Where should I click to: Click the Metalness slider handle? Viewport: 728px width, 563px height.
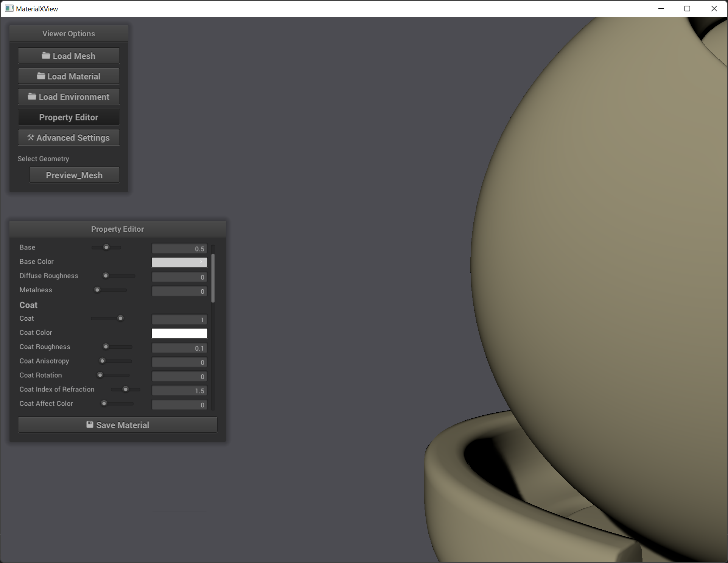(x=97, y=290)
